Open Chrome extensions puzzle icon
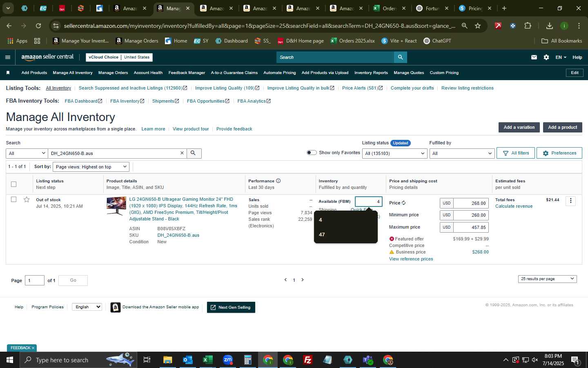Viewport: 588px width, 368px height. point(528,26)
